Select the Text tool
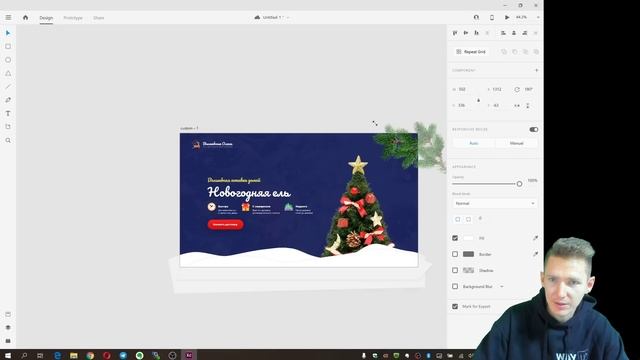The width and height of the screenshot is (640, 360). 8,113
